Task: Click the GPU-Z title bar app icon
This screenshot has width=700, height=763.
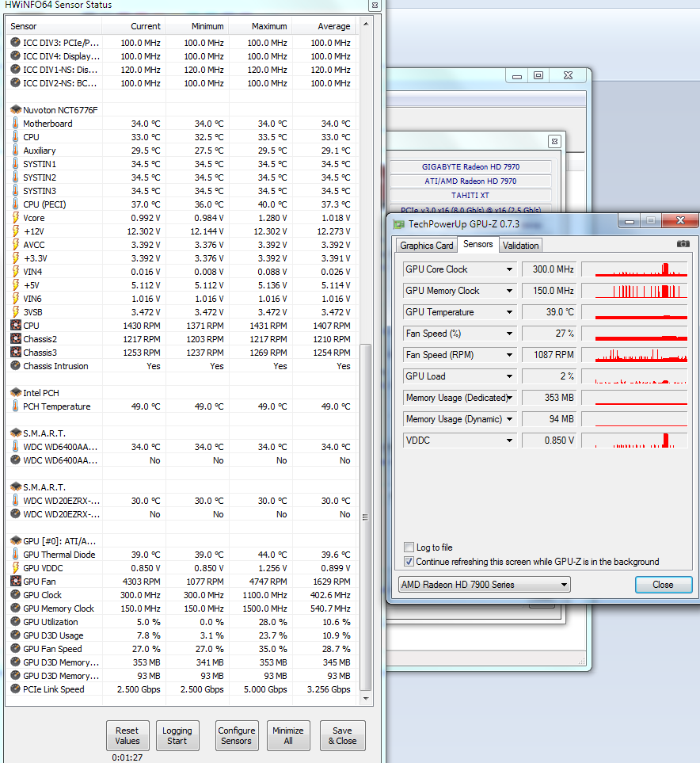Action: tap(399, 224)
